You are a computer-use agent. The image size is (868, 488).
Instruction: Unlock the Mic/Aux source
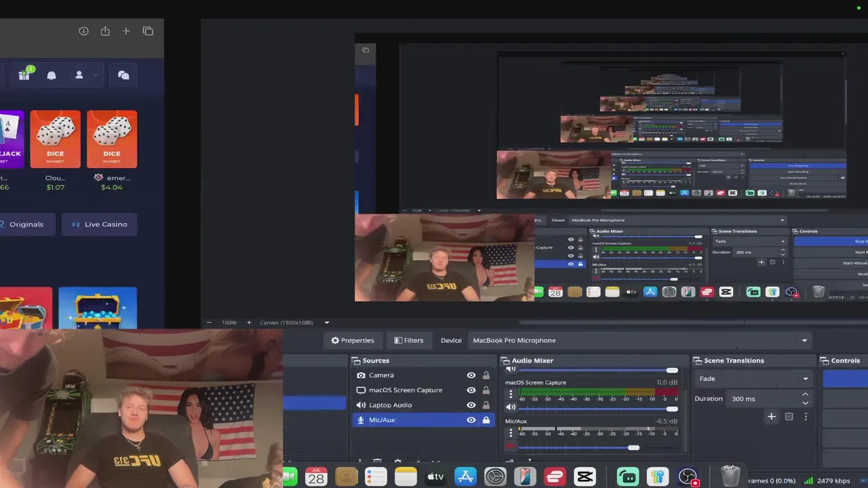tap(486, 420)
